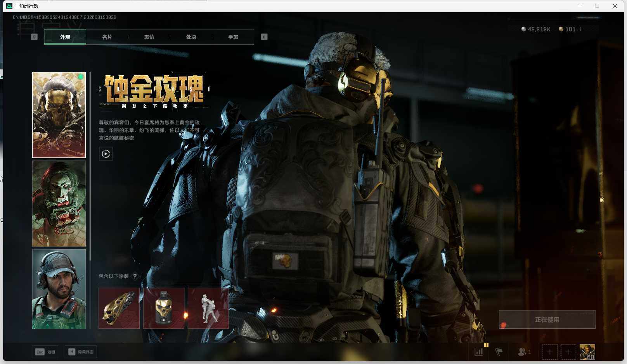Open the help question mark beside 包含以下涂装
The height and width of the screenshot is (364, 627).
[135, 276]
